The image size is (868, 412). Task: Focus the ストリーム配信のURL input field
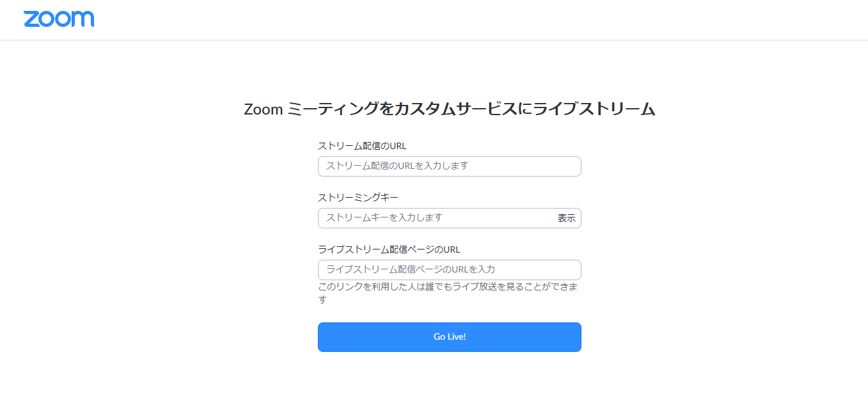point(449,166)
